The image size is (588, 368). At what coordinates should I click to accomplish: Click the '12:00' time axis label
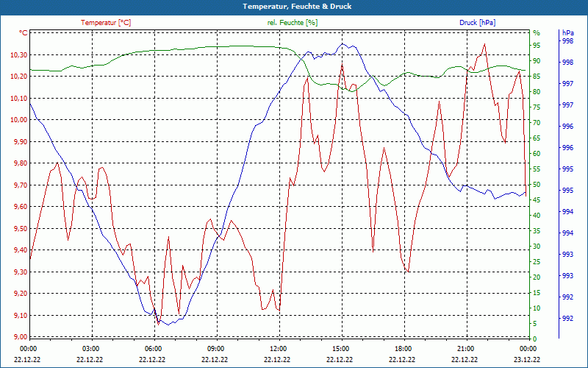click(x=279, y=348)
